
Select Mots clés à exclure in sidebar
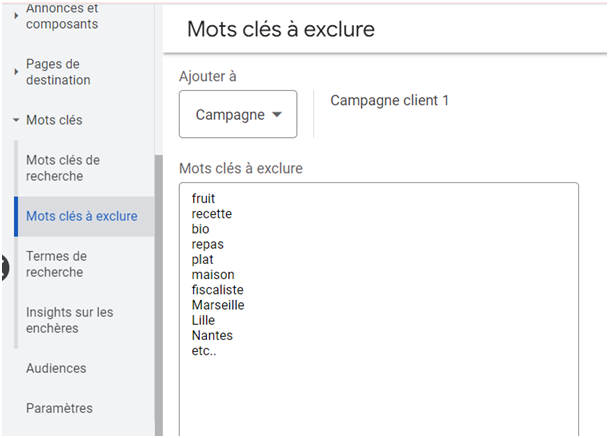coord(81,216)
